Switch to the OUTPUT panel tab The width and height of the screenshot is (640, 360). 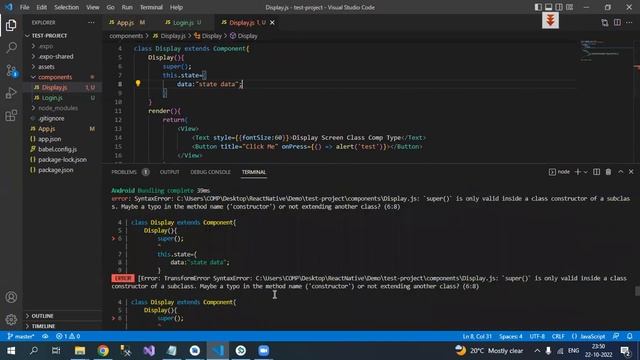coord(169,172)
